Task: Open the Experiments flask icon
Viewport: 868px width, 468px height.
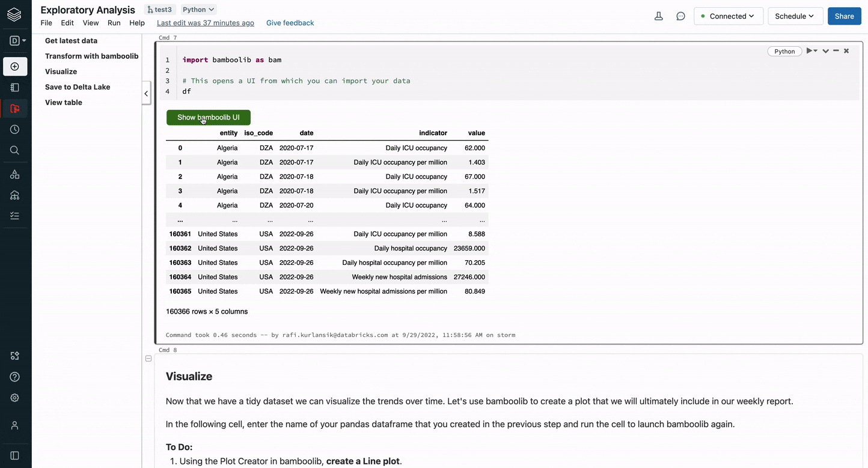Action: pos(659,16)
